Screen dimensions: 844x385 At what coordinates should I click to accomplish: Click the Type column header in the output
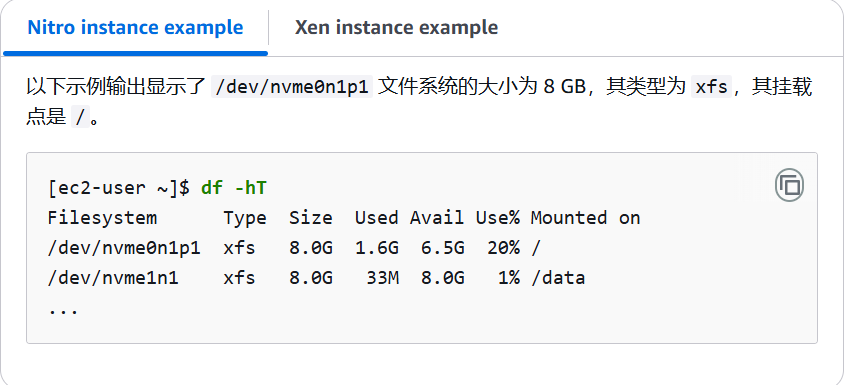click(245, 218)
